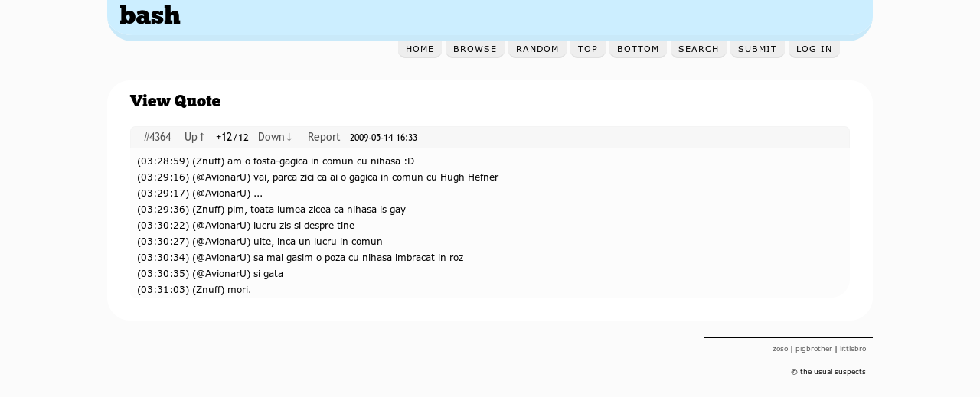This screenshot has width=980, height=397.
Task: Click the line timestamped (03:29:17)
Action: point(200,193)
